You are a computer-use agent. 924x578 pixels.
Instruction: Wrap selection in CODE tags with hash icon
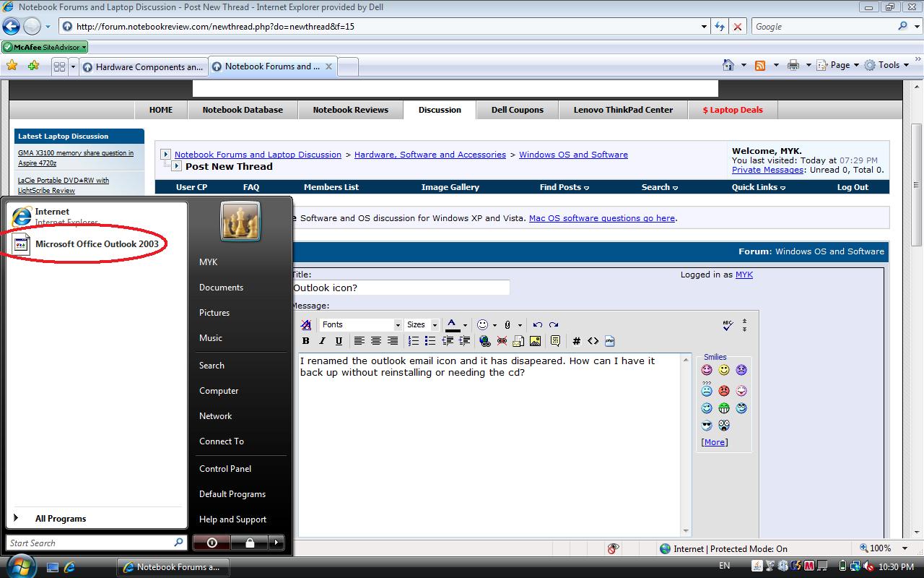[576, 341]
